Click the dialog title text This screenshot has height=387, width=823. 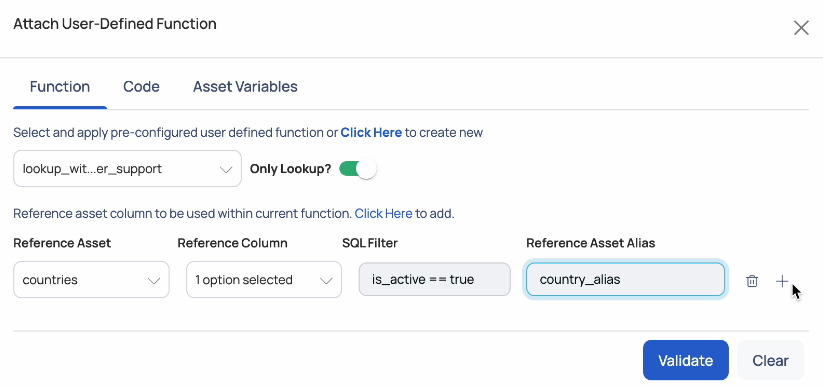114,24
